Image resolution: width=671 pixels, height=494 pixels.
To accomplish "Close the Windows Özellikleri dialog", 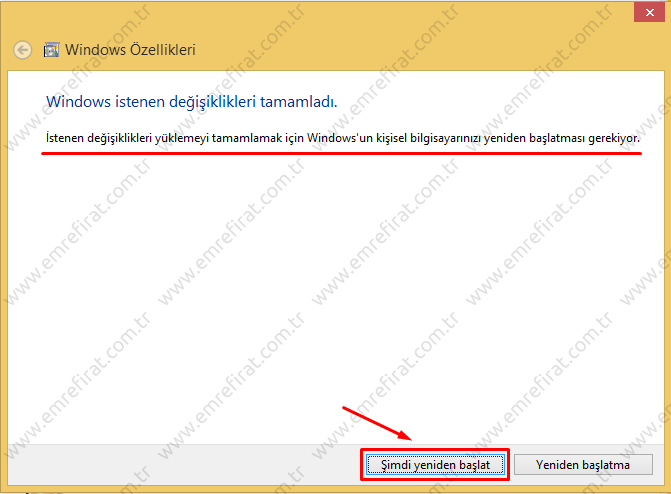I will pos(645,11).
